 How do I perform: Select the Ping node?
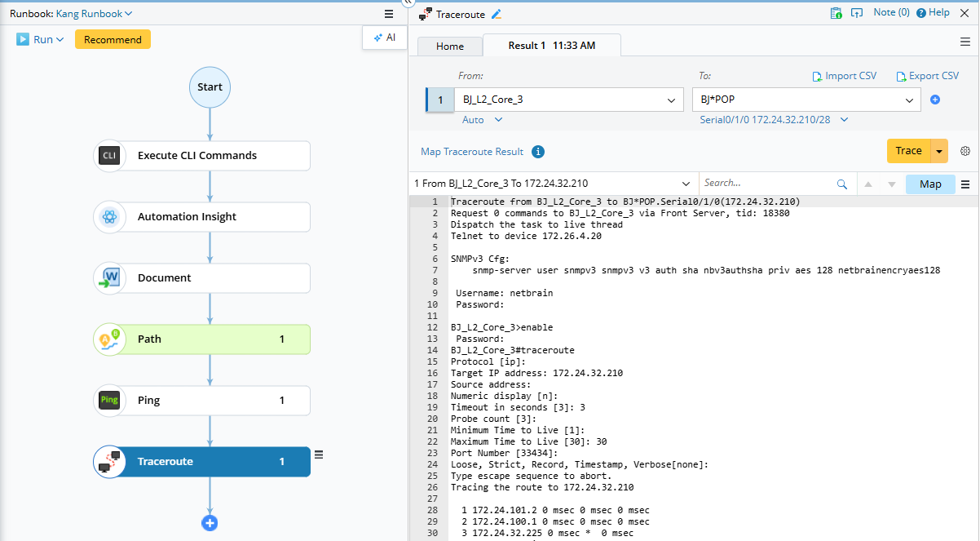[x=202, y=401]
